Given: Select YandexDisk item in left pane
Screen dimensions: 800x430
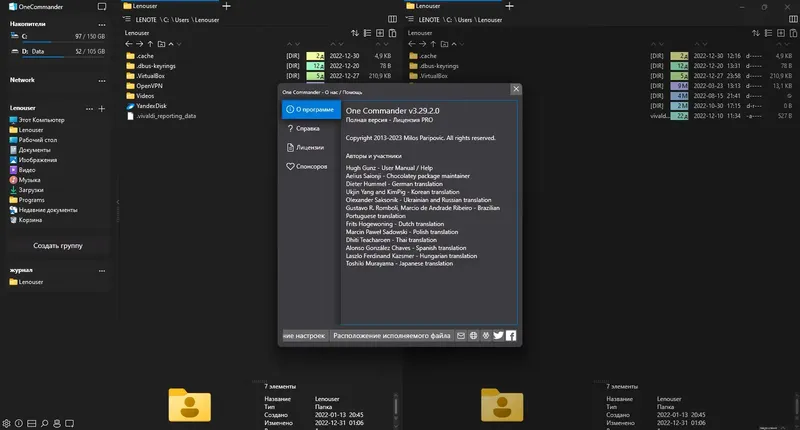Looking at the screenshot, I should [146, 106].
